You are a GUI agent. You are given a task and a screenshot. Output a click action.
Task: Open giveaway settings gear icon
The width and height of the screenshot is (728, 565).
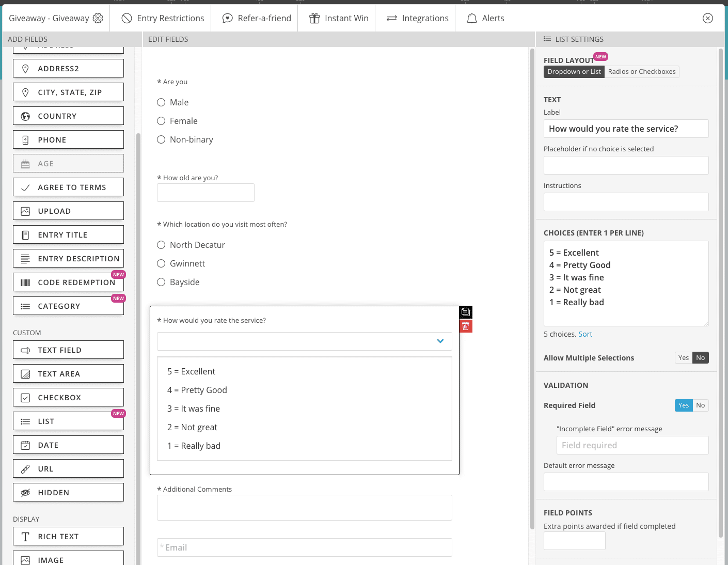point(98,18)
